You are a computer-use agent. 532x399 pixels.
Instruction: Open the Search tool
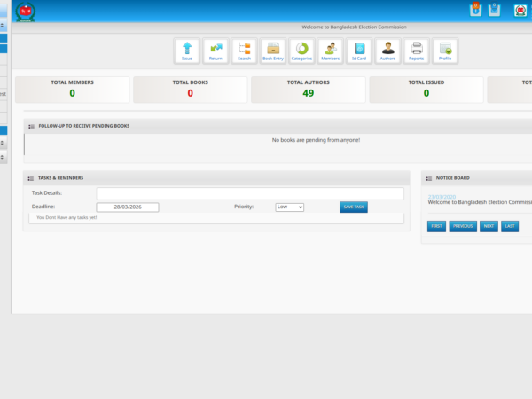245,51
